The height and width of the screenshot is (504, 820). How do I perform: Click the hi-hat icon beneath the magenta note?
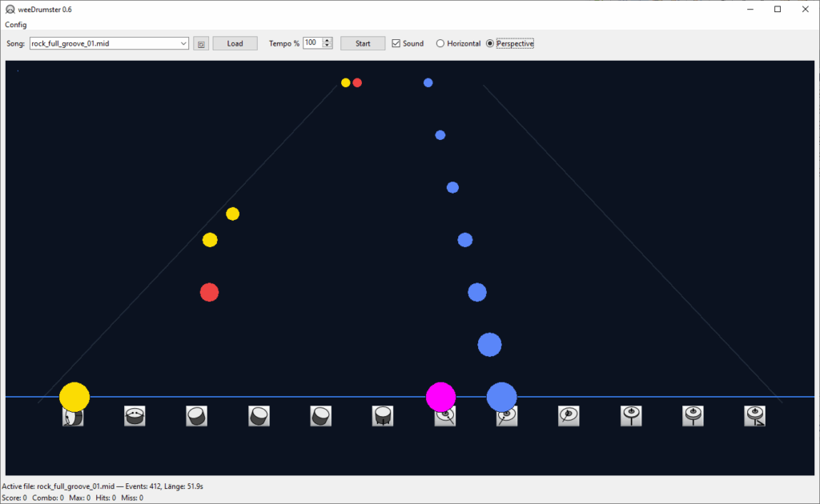(445, 416)
